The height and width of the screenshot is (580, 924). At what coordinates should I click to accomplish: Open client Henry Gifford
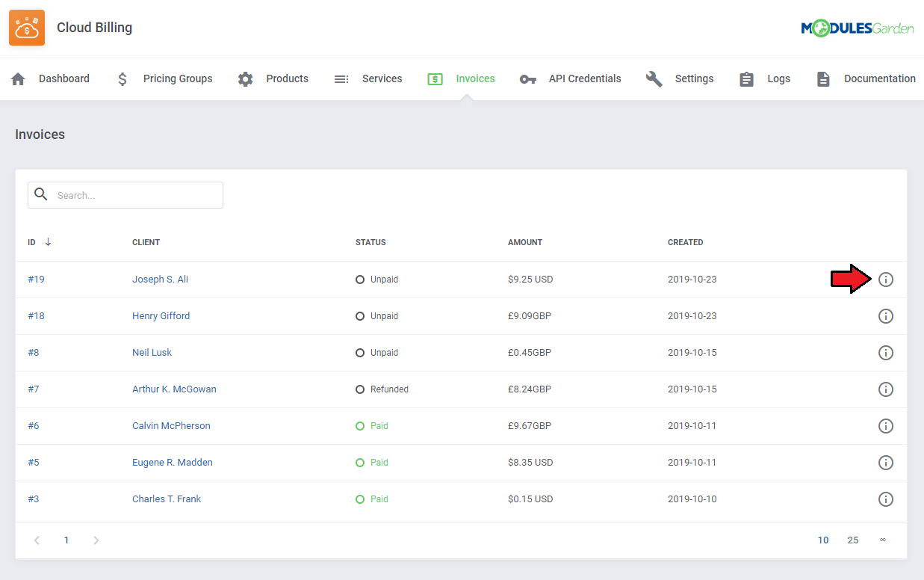[x=161, y=316]
